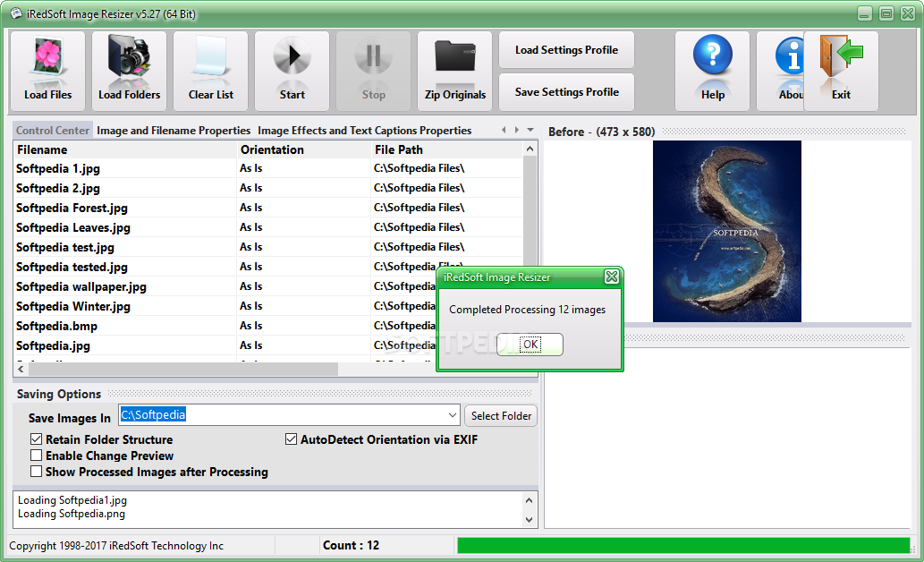Screen dimensions: 924x562
Task: Show more tabs with the right tab arrow
Action: 517,130
